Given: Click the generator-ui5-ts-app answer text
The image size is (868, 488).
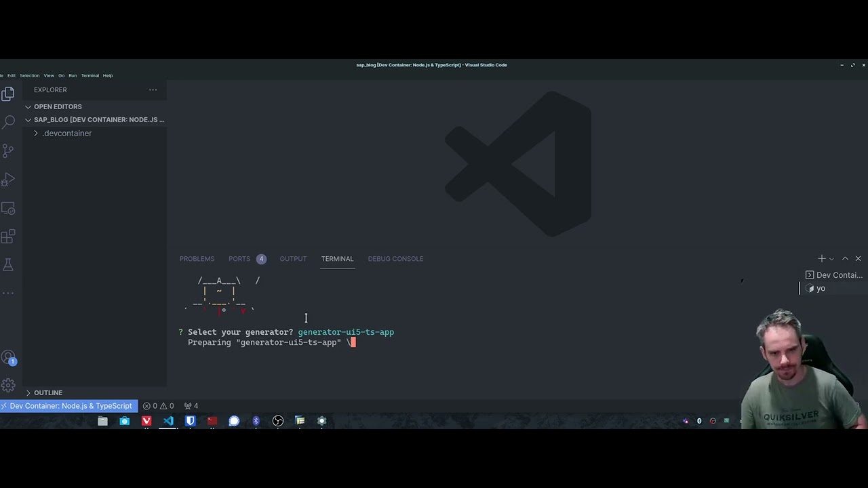Looking at the screenshot, I should point(346,332).
